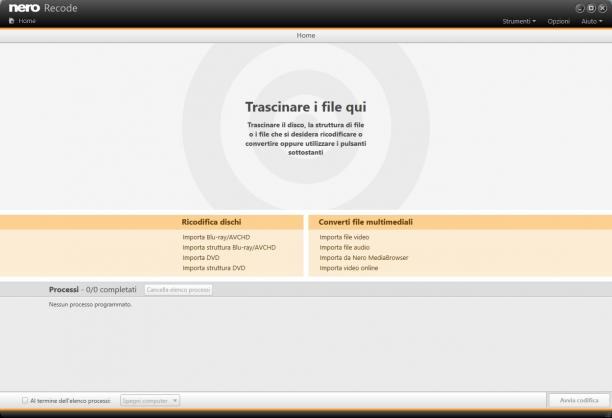612x418 pixels.
Task: Click the Home icon in the top bar
Action: [x=11, y=21]
